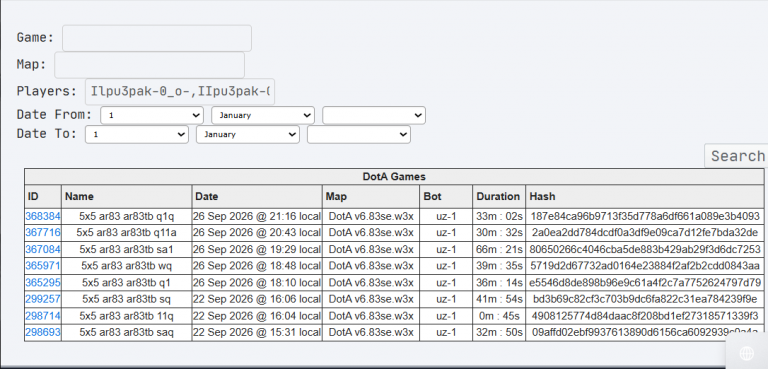Click the Duration column header
The height and width of the screenshot is (369, 768).
click(x=498, y=197)
